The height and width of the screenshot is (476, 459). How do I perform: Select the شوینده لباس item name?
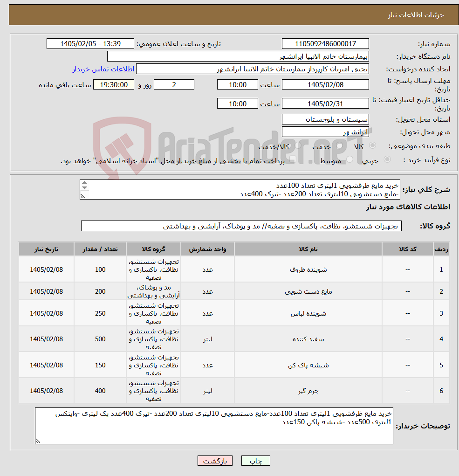pos(308,314)
